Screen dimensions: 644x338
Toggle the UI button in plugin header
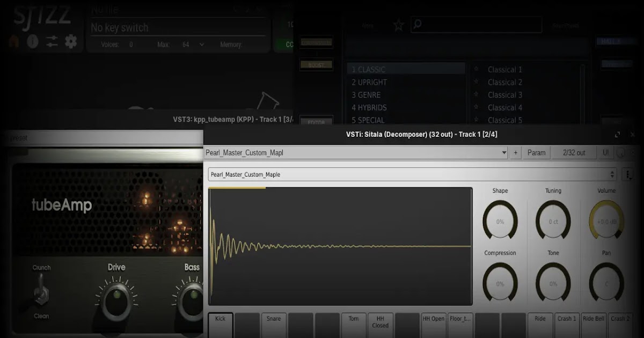pyautogui.click(x=605, y=153)
